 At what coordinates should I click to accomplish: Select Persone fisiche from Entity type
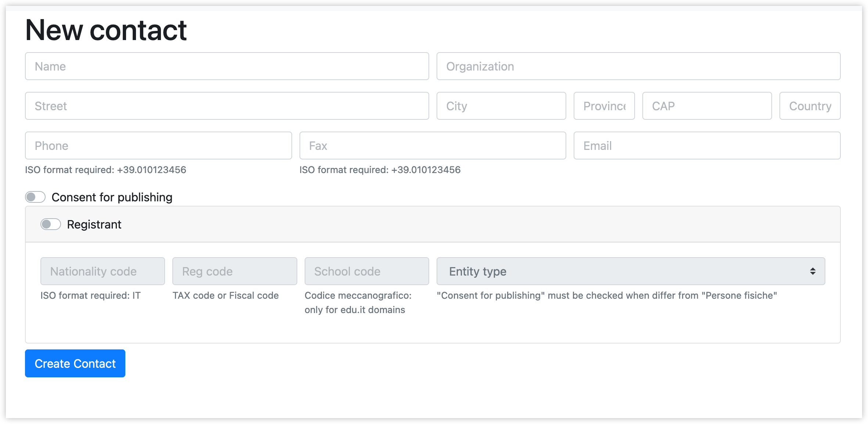[x=631, y=271]
